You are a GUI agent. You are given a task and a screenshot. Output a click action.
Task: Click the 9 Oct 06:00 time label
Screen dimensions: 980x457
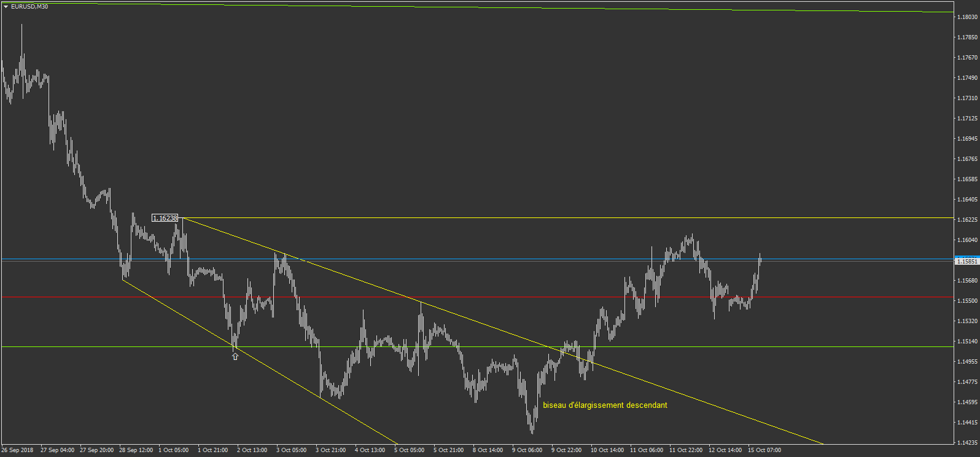click(527, 450)
